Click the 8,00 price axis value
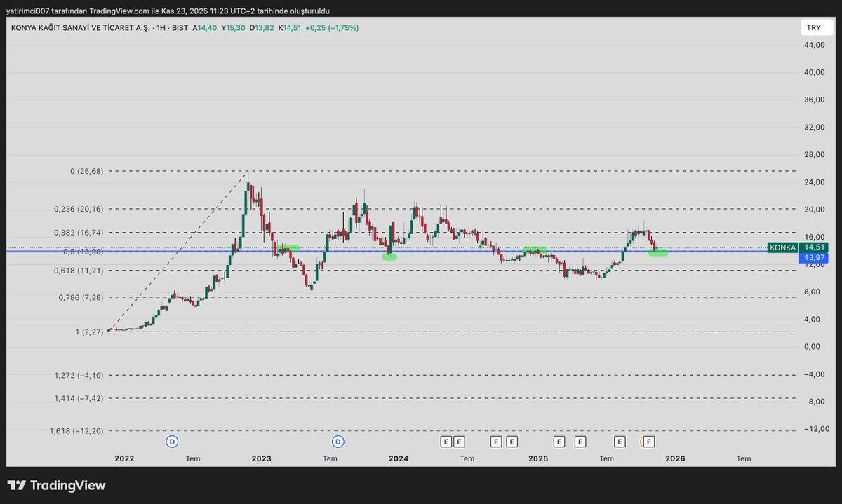 (x=814, y=292)
